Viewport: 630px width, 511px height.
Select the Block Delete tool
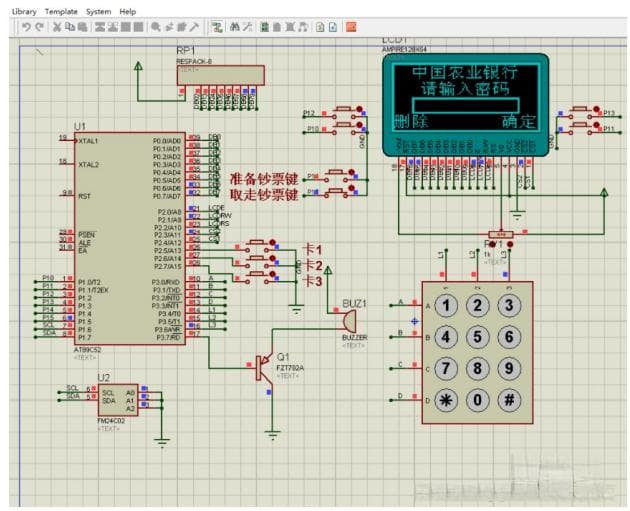139,27
